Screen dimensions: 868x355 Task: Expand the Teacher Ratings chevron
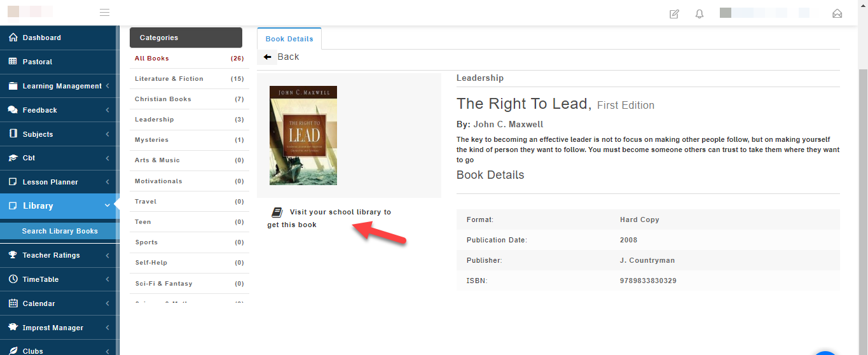[107, 255]
